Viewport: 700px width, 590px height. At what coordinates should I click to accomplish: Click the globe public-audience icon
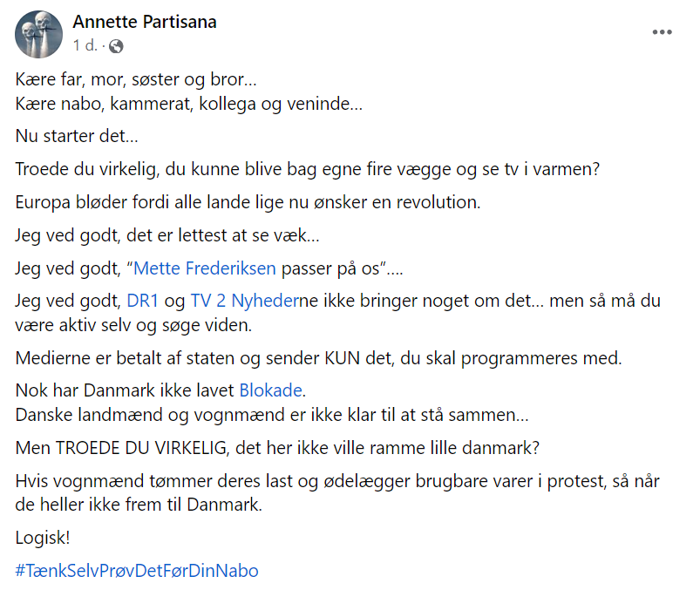click(x=116, y=46)
